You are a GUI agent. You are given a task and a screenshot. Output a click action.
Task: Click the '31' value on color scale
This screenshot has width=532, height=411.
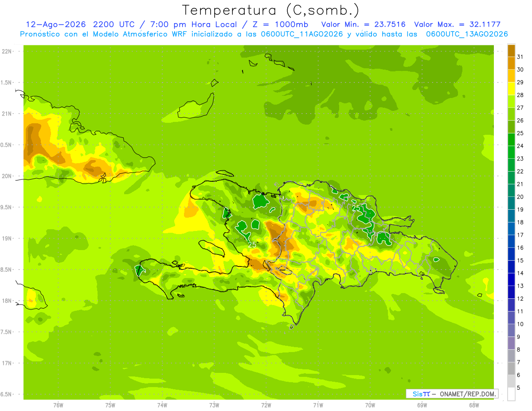520,56
